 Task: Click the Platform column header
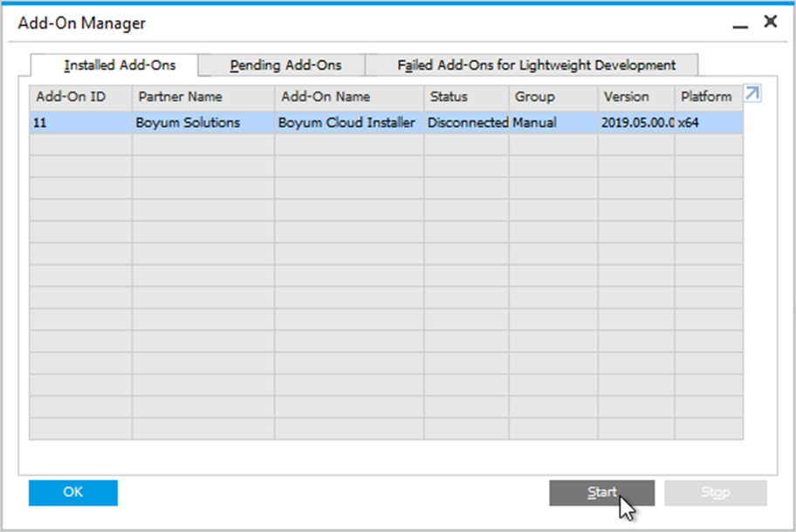[709, 98]
